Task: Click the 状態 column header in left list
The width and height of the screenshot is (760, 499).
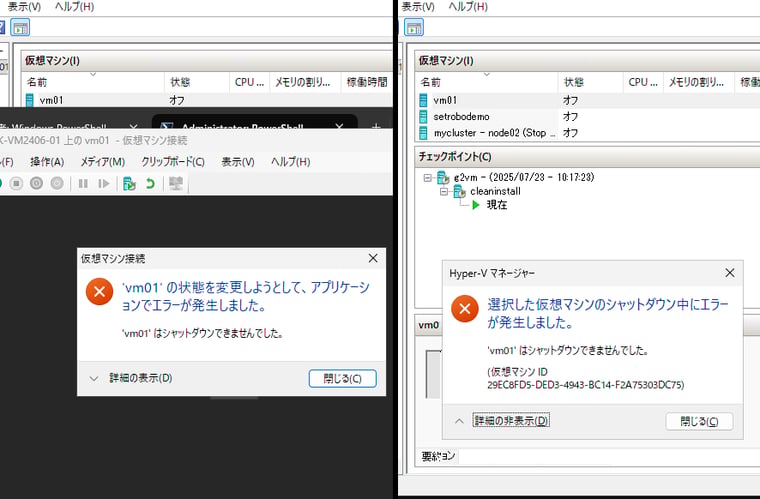Action: tap(196, 82)
